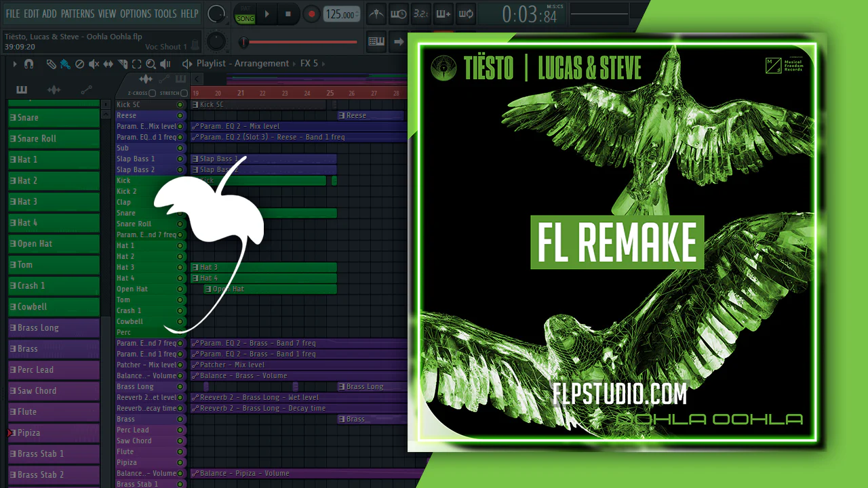
Task: Click the speaker icon before Playlist title
Action: tap(187, 64)
